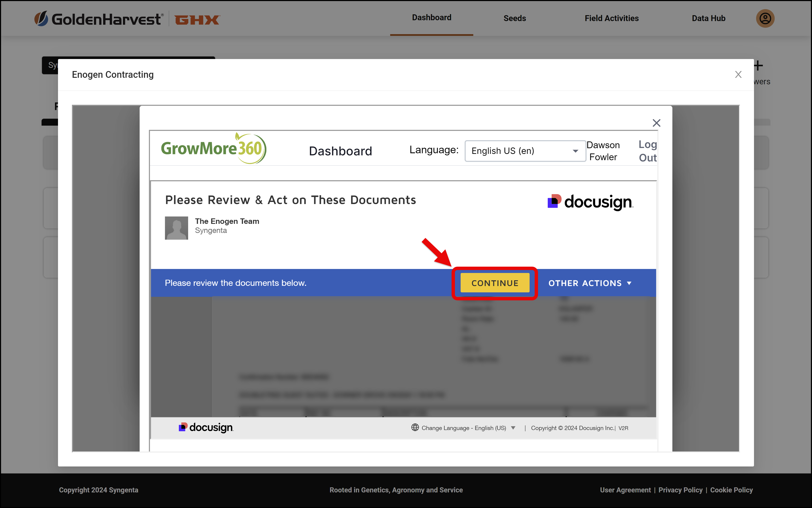Close the inner GrowMore360 popup
This screenshot has height=508, width=812.
(656, 123)
